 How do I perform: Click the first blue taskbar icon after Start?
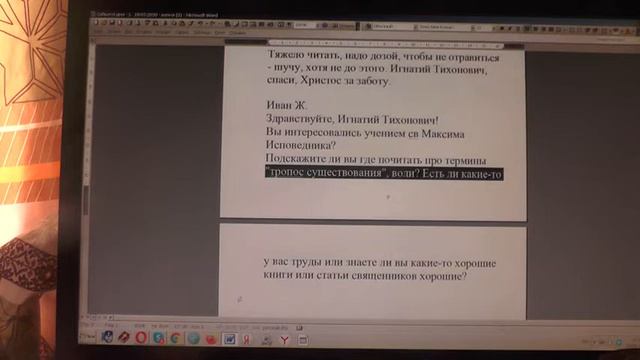click(107, 337)
